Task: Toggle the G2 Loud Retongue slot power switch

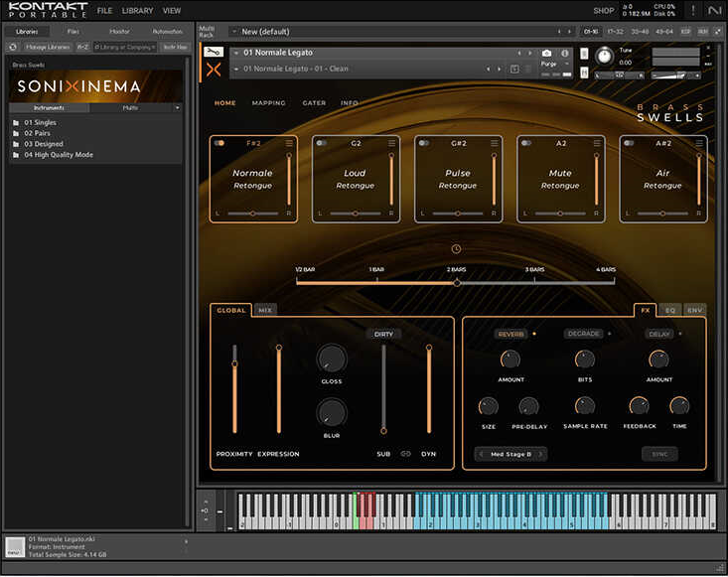Action: pos(321,143)
